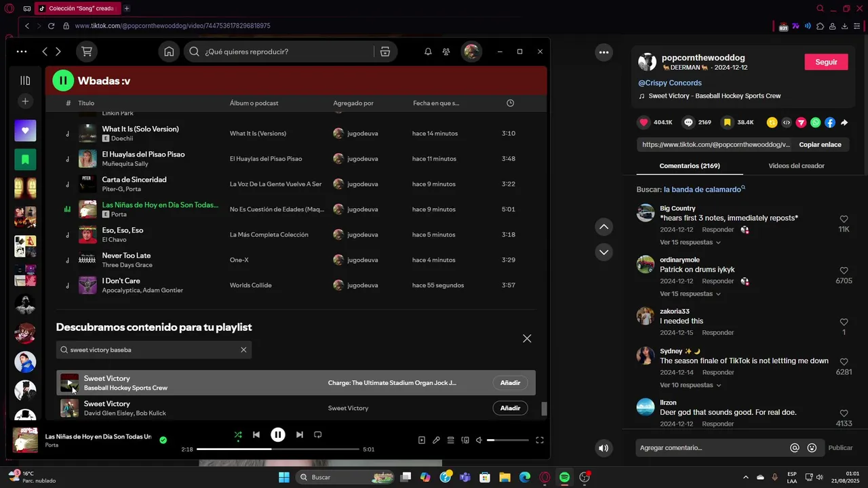Viewport: 868px width, 488px height.
Task: Sort by Fecha en que s... column header
Action: click(436, 103)
